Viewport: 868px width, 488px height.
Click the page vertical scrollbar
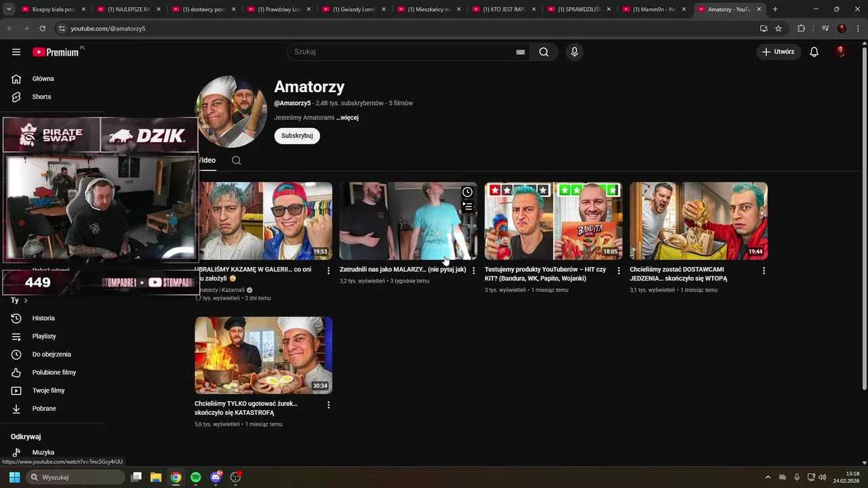(x=864, y=217)
